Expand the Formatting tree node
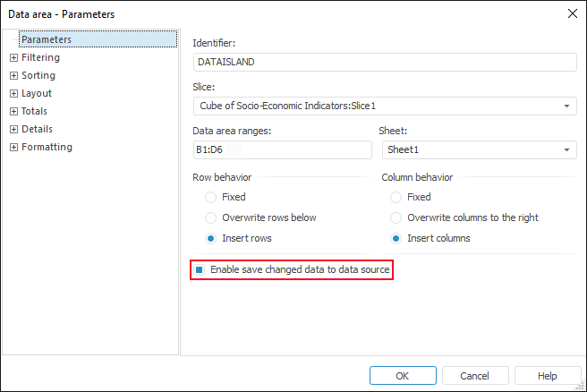 [13, 147]
